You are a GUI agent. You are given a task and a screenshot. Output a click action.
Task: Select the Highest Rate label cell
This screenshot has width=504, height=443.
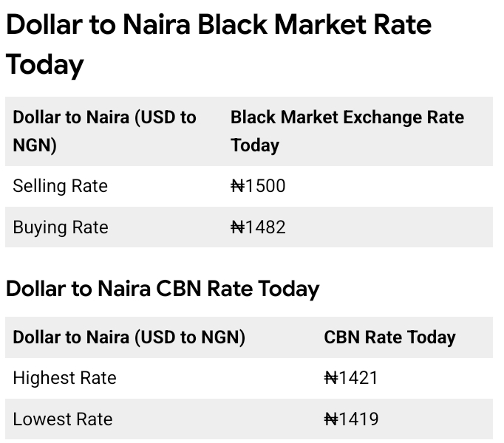click(65, 378)
